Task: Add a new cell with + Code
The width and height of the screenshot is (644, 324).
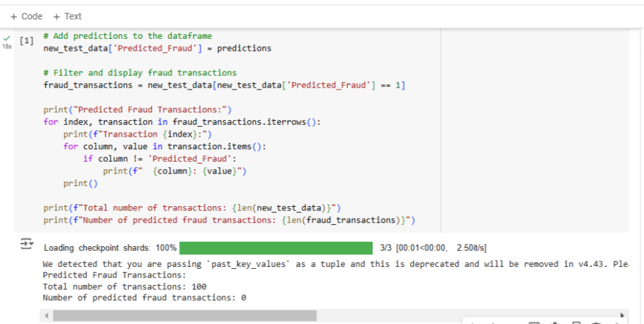Action: pos(26,16)
